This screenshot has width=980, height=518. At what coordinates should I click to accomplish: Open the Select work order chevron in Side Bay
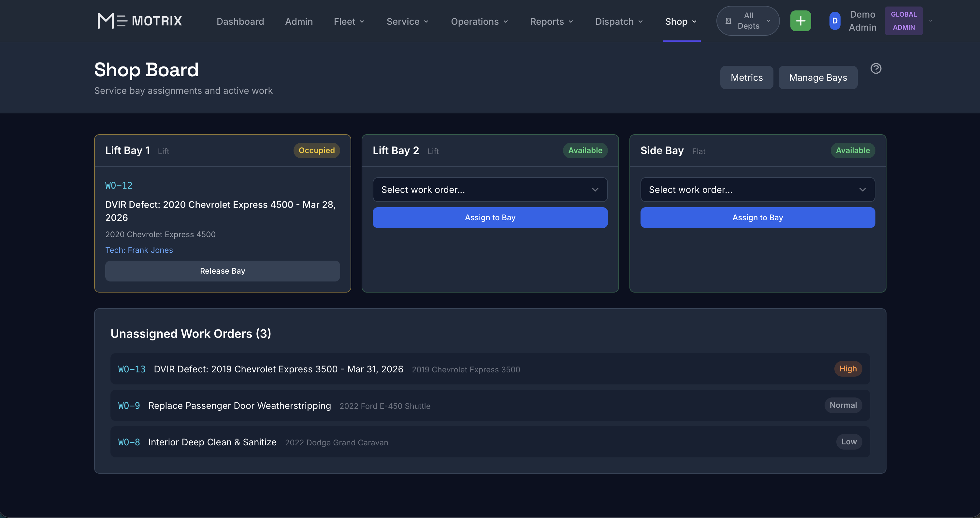click(x=863, y=189)
